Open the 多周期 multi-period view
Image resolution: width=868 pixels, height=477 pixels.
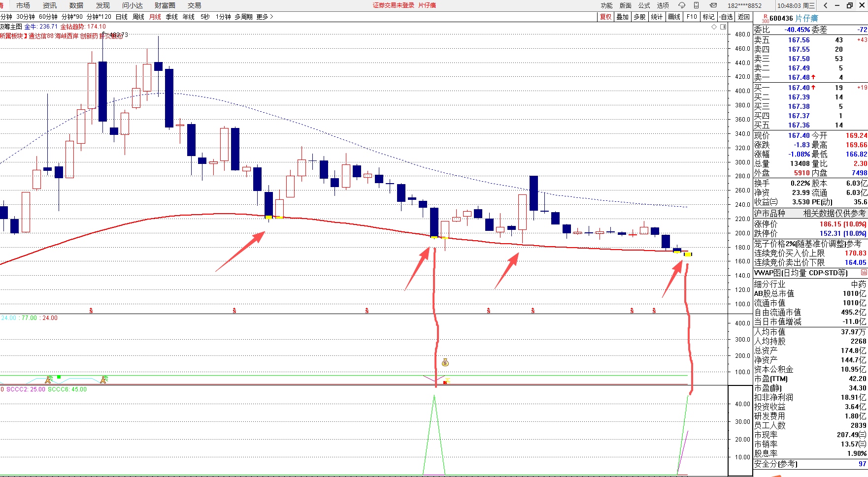[243, 17]
